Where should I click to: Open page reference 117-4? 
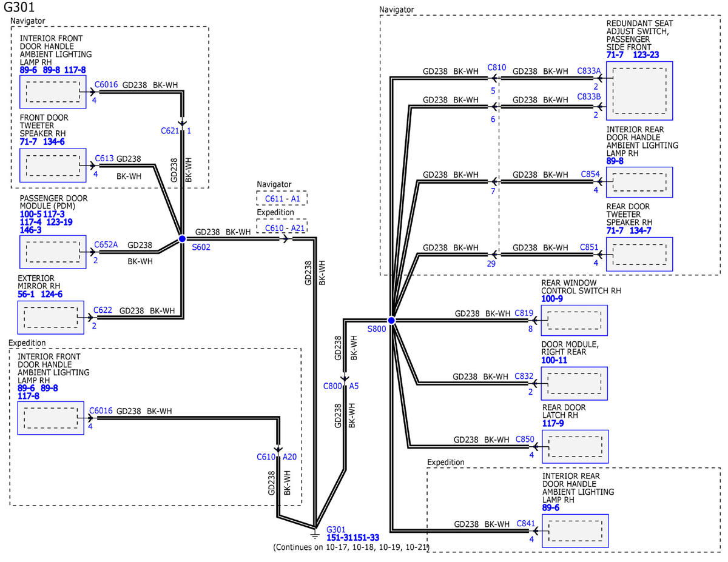pyautogui.click(x=30, y=222)
